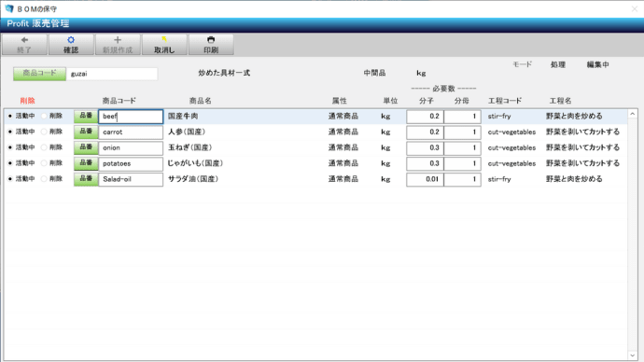Click 分母 field in potatoes row

click(x=462, y=163)
